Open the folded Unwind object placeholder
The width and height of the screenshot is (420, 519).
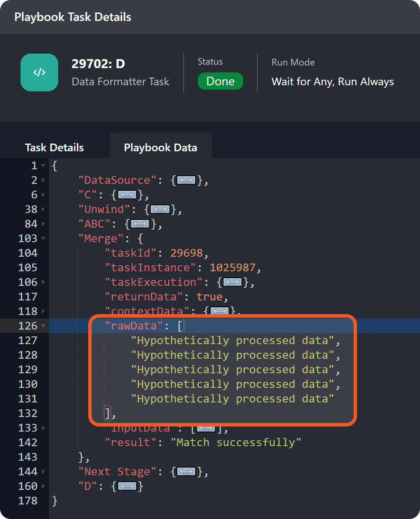click(x=160, y=210)
